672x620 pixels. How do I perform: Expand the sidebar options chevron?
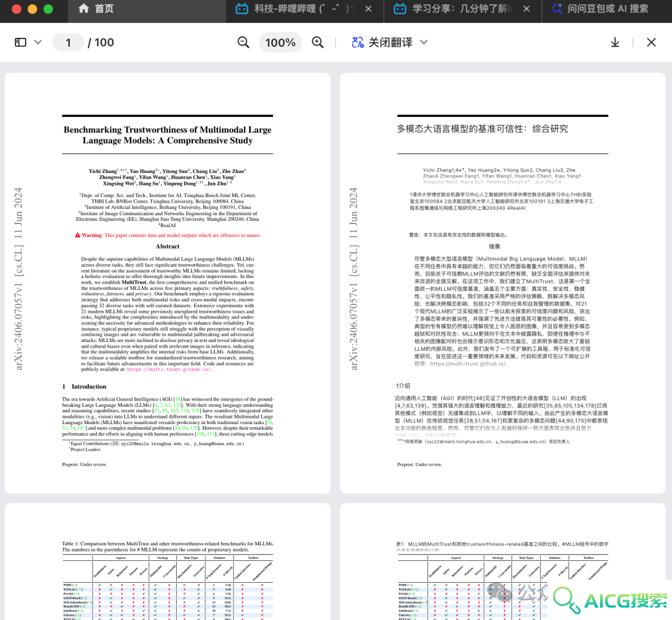pyautogui.click(x=38, y=42)
